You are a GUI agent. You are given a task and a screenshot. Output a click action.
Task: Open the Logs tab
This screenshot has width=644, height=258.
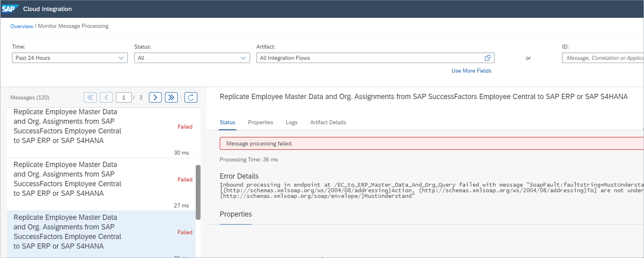pos(292,123)
